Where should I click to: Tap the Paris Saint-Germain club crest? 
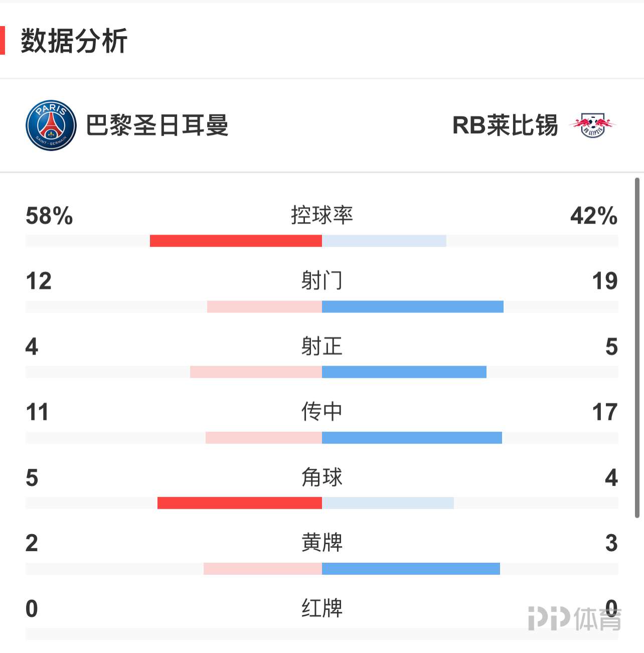point(51,125)
